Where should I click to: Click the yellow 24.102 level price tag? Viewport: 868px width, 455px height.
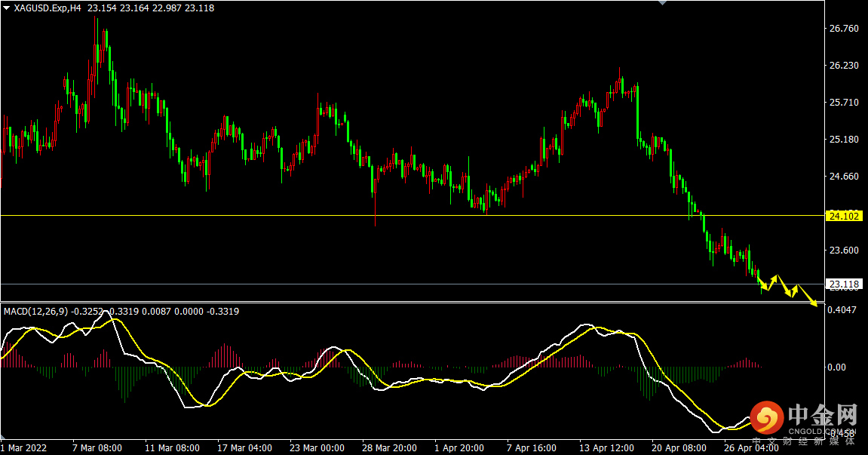[x=844, y=216]
